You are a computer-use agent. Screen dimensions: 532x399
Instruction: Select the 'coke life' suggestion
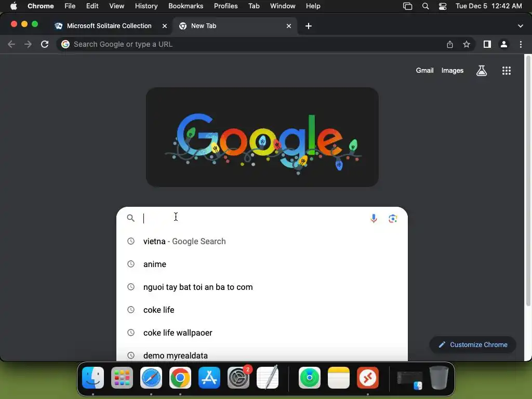tap(262, 310)
